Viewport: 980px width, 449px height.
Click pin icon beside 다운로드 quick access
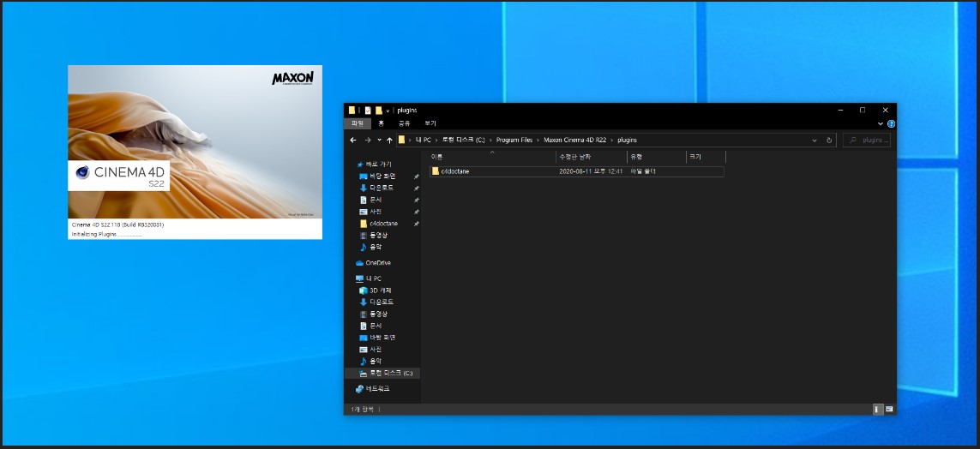click(416, 188)
